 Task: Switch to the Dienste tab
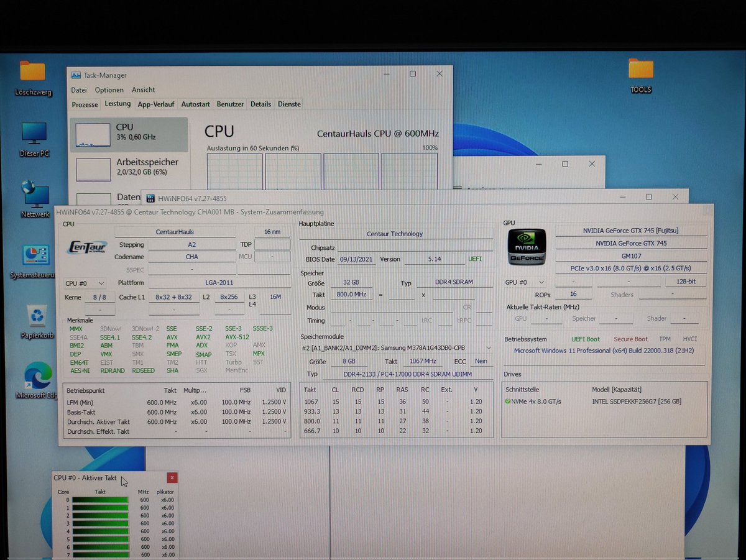(289, 104)
